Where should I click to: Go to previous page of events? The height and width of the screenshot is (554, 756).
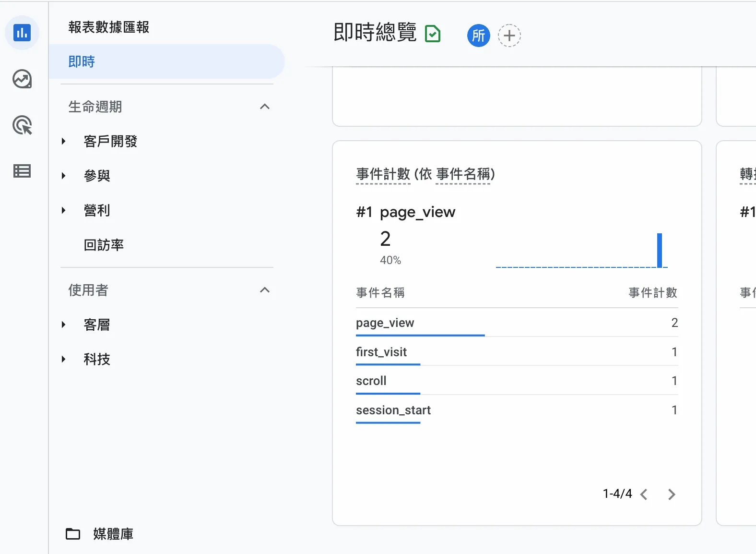point(644,494)
